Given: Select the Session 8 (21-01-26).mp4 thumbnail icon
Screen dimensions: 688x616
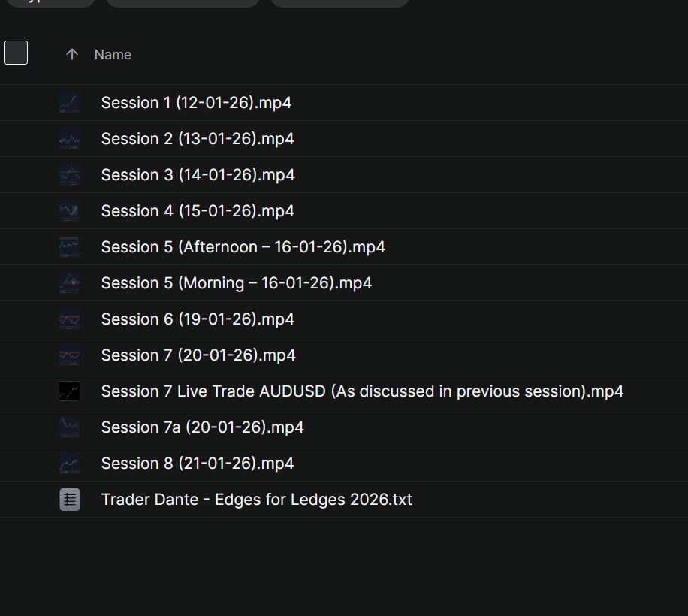Looking at the screenshot, I should (69, 464).
